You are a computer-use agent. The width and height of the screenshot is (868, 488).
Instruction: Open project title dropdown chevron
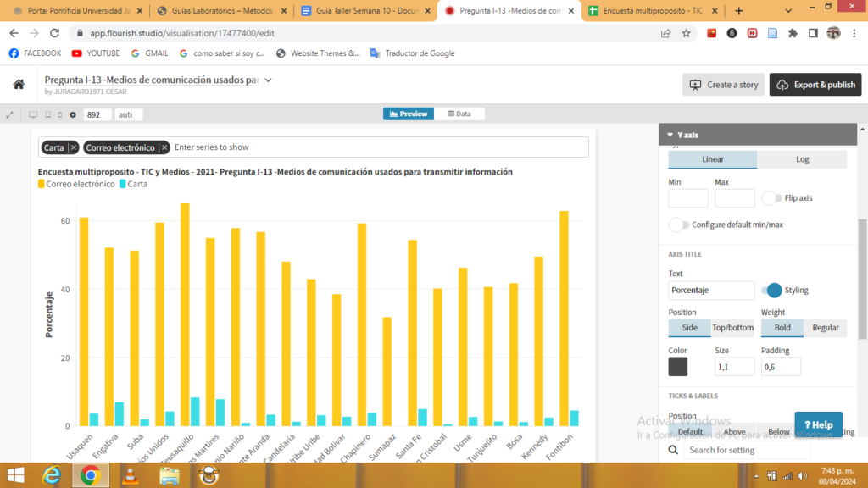(269, 80)
